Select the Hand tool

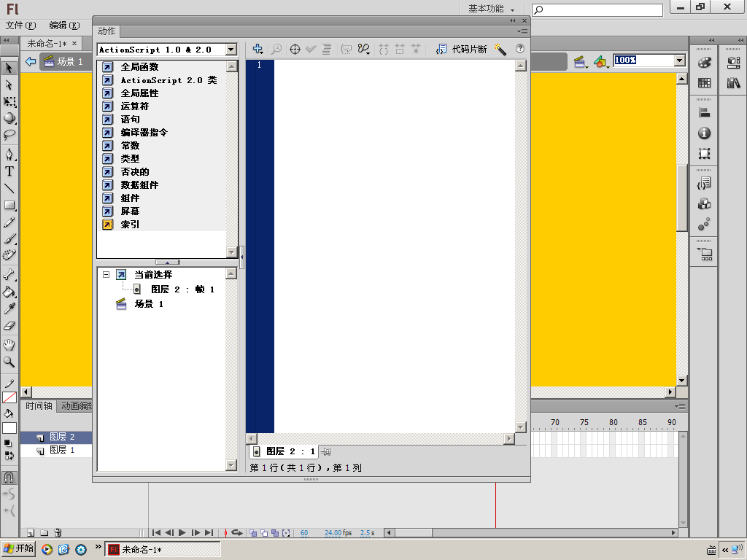coord(9,345)
